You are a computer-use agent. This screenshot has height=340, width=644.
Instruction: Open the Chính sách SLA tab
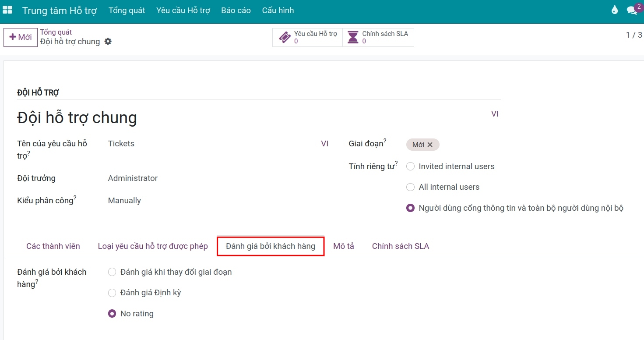[x=401, y=246]
